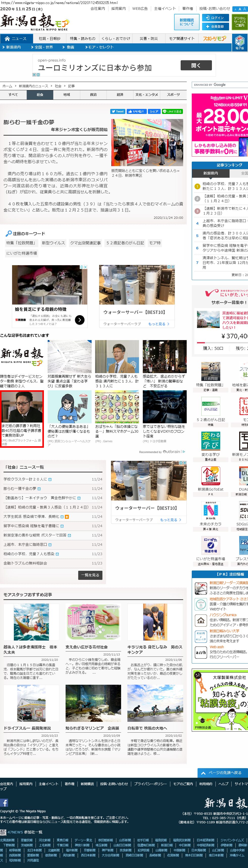The height and width of the screenshot is (868, 248).
Task: Click the black arrow circle in 断捨離 ad
Action: tap(80, 319)
